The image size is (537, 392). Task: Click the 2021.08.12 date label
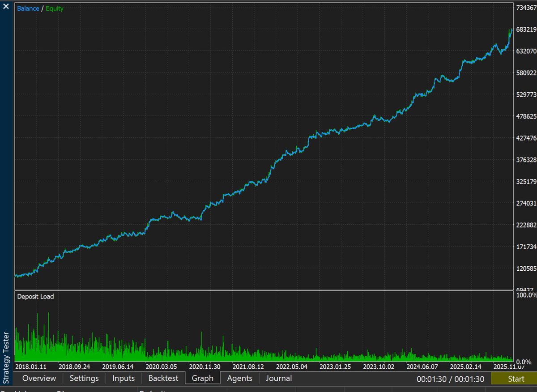tap(248, 366)
